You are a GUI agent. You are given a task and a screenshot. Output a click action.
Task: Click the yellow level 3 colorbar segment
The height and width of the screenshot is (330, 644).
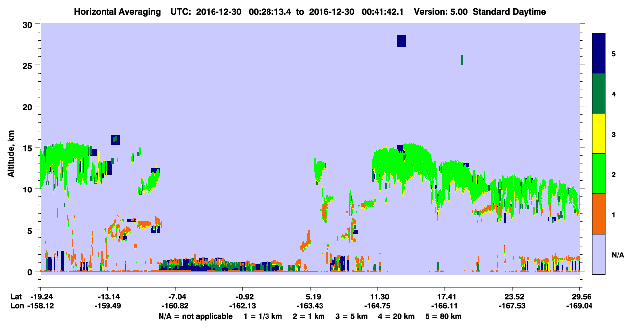click(599, 134)
